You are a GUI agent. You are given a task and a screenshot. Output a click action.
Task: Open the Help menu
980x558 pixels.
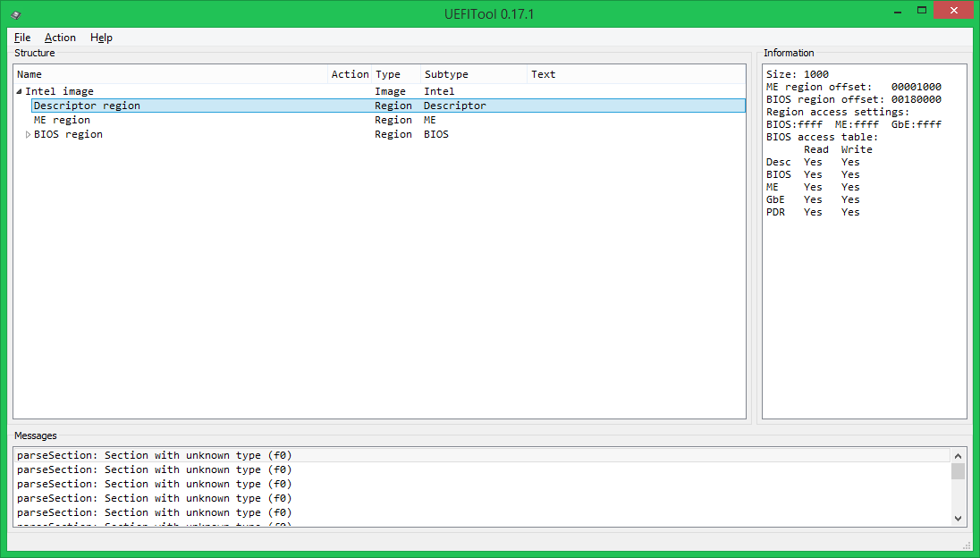[x=101, y=38]
